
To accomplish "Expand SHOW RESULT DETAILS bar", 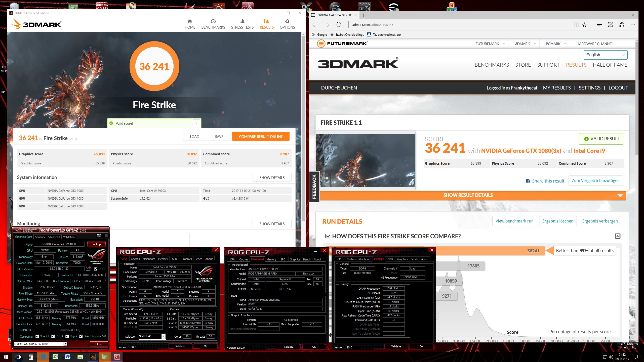I will [473, 195].
